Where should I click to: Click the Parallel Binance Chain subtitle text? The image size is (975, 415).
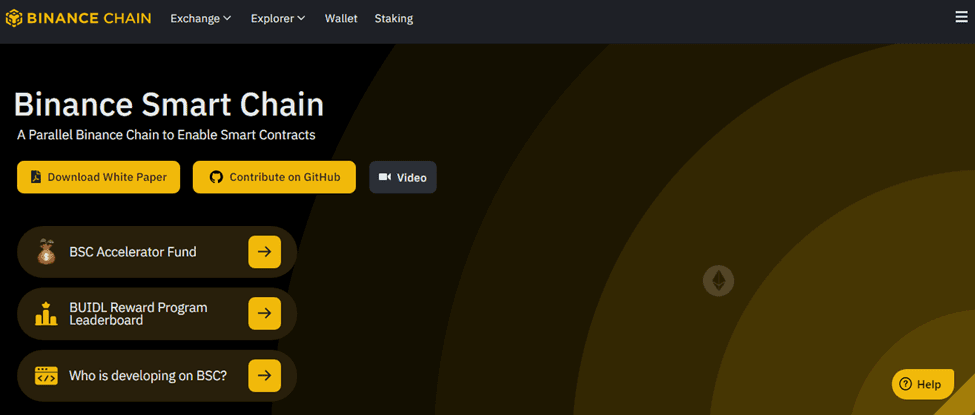tap(166, 134)
